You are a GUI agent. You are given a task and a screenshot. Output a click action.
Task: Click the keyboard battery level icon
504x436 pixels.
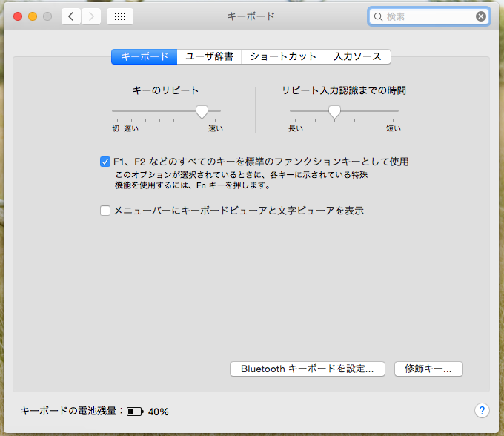click(134, 411)
